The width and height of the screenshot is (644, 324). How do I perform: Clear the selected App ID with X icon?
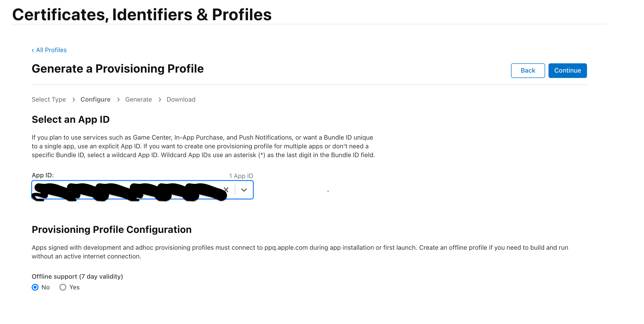pos(226,190)
